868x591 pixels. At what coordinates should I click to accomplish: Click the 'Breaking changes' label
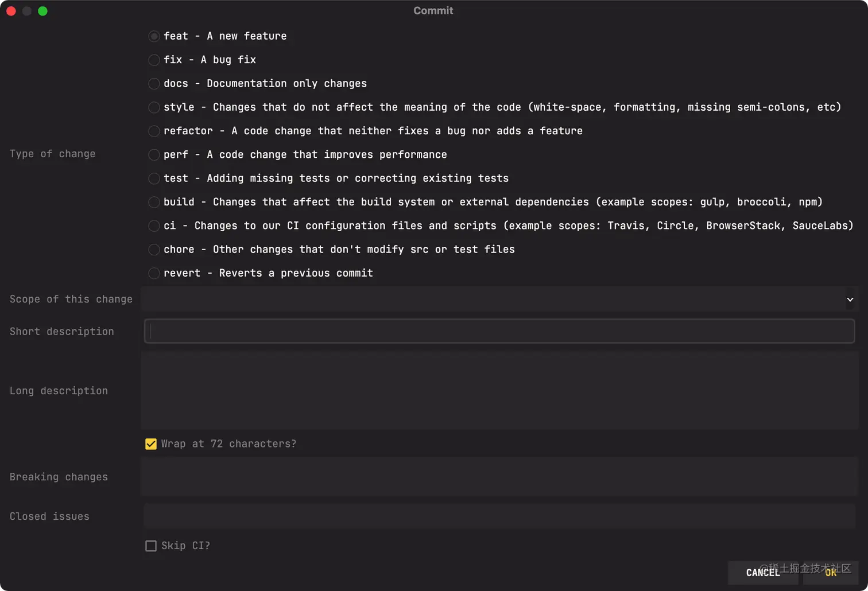click(x=59, y=477)
